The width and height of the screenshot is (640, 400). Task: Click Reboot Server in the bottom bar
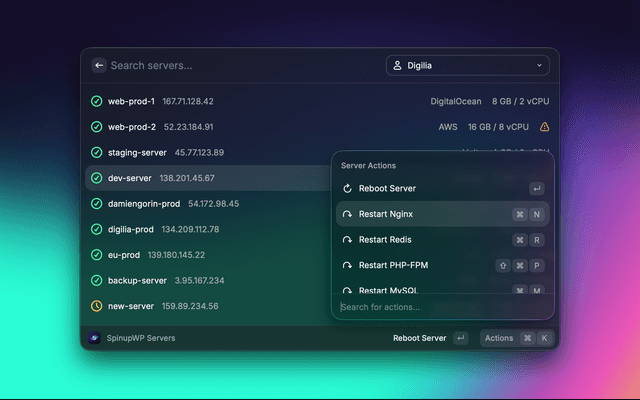pyautogui.click(x=419, y=338)
